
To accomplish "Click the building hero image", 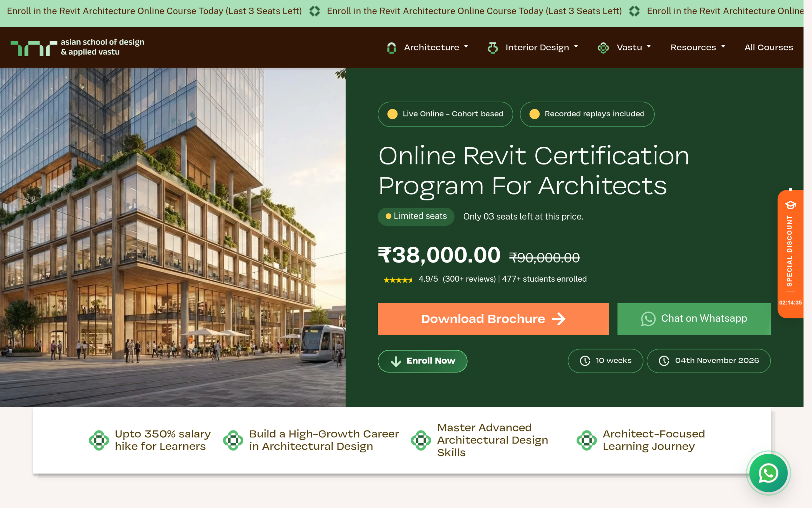I will (x=173, y=237).
